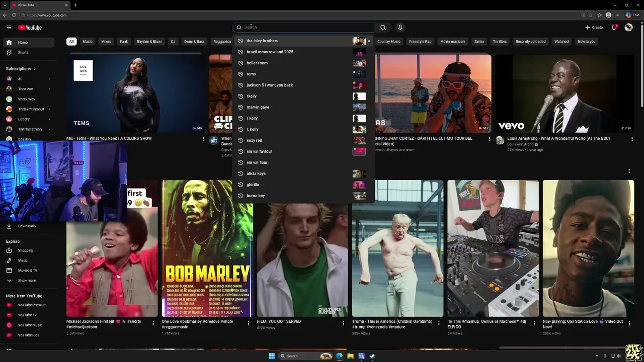
Task: Click browser refresh button
Action: (x=14, y=15)
